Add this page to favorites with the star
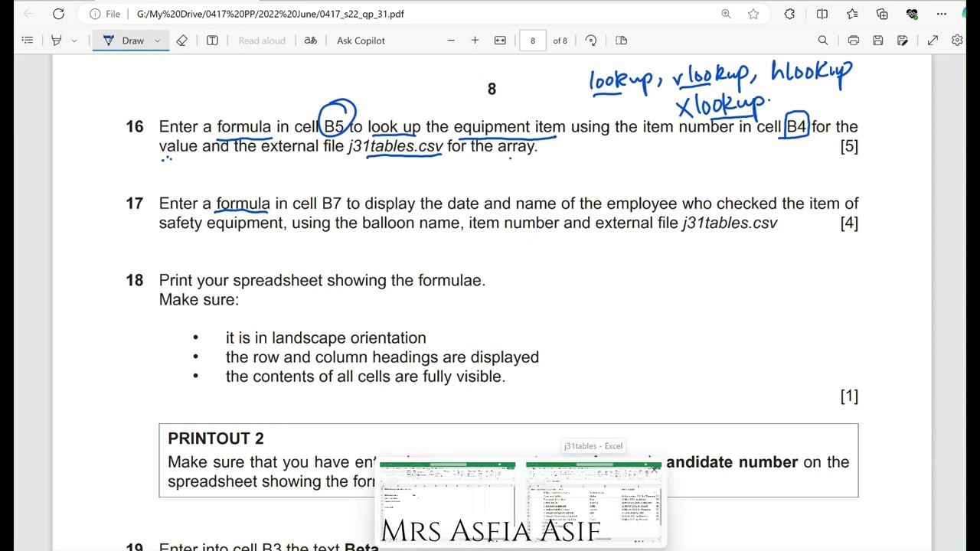 [x=753, y=14]
